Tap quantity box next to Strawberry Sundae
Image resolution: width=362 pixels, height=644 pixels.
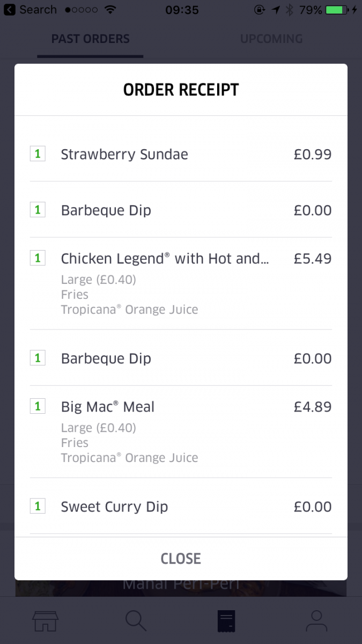coord(38,154)
